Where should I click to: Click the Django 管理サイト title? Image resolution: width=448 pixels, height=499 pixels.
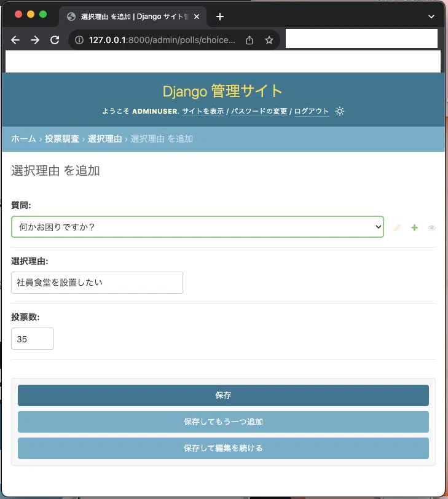(222, 92)
